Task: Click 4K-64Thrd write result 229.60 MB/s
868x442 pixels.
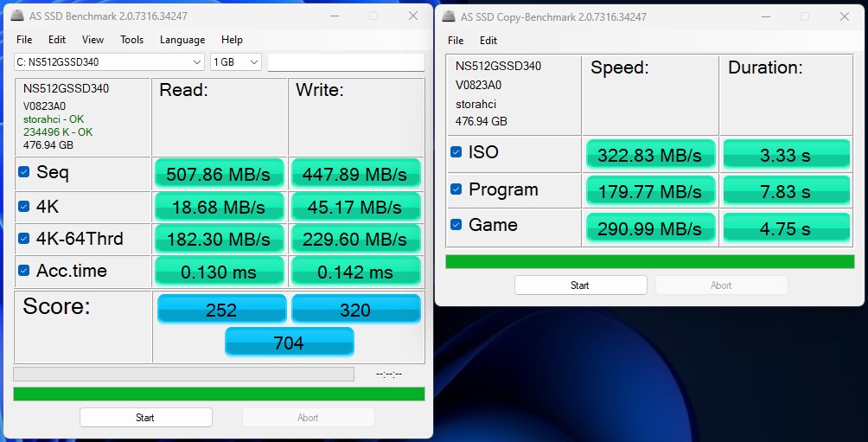Action: tap(355, 239)
